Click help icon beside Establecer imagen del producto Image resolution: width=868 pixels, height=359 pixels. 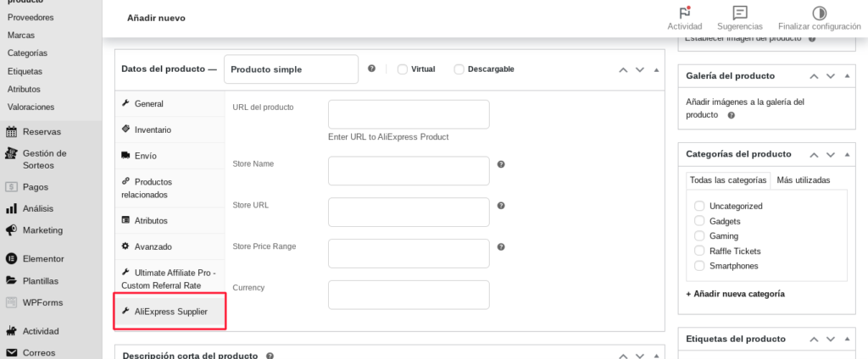point(811,39)
